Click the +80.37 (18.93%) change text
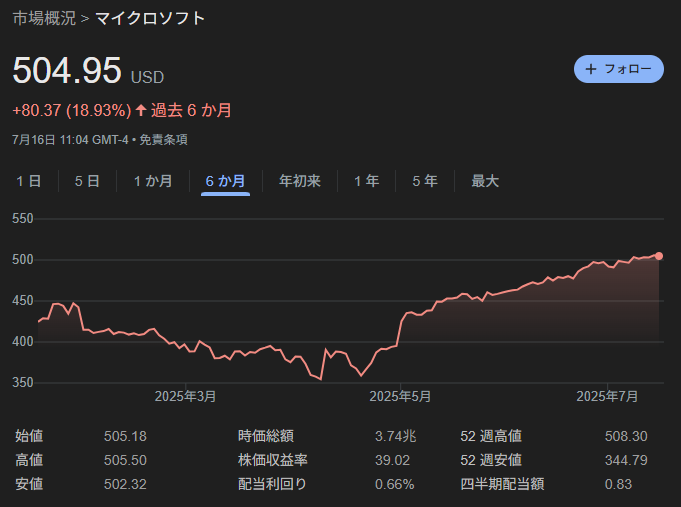This screenshot has height=507, width=681. pos(72,110)
